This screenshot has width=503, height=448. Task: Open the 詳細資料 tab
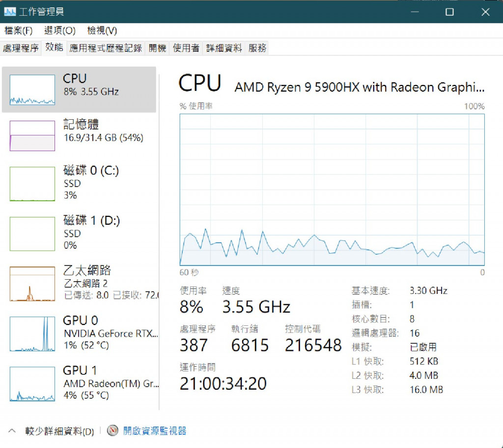224,48
